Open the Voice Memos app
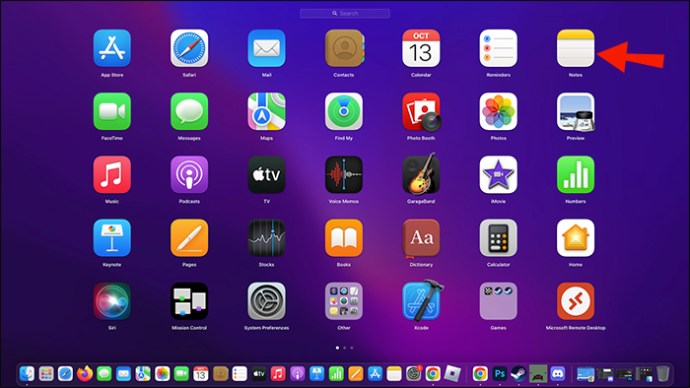 click(344, 175)
